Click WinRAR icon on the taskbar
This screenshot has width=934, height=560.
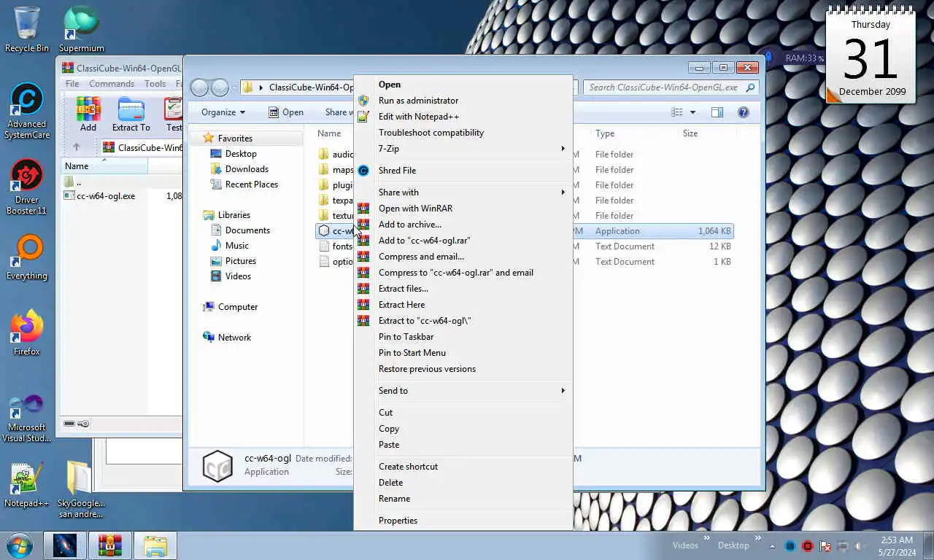(110, 545)
